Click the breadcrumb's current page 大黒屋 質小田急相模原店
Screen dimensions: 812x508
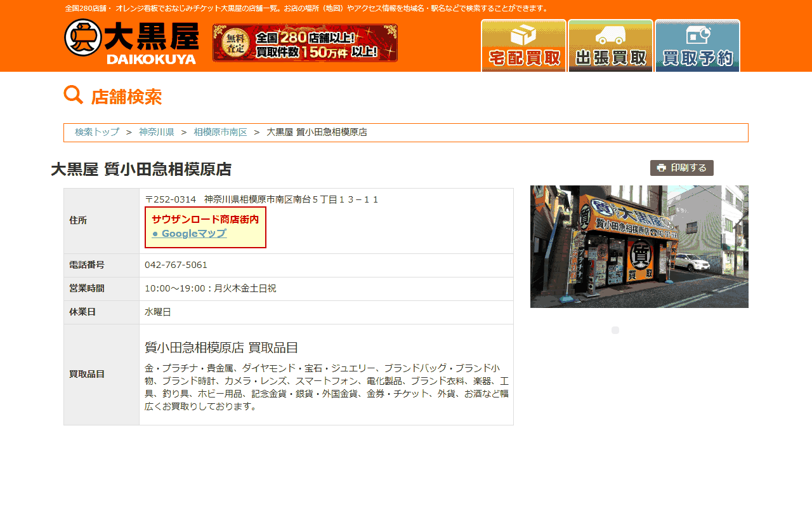pos(317,132)
